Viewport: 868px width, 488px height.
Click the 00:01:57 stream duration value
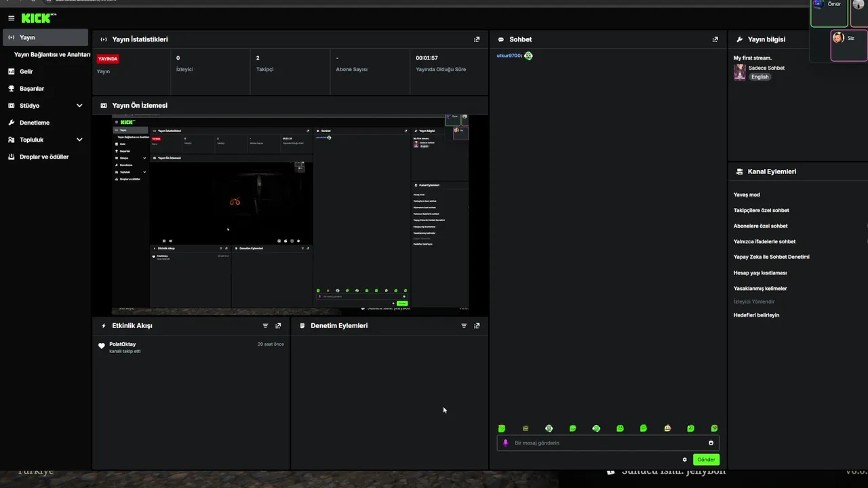(x=427, y=58)
